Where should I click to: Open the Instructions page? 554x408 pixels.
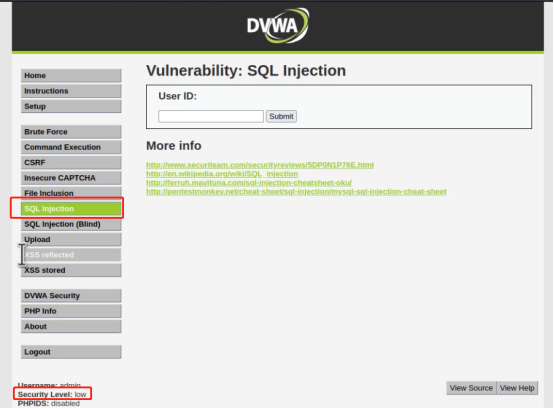(x=71, y=91)
